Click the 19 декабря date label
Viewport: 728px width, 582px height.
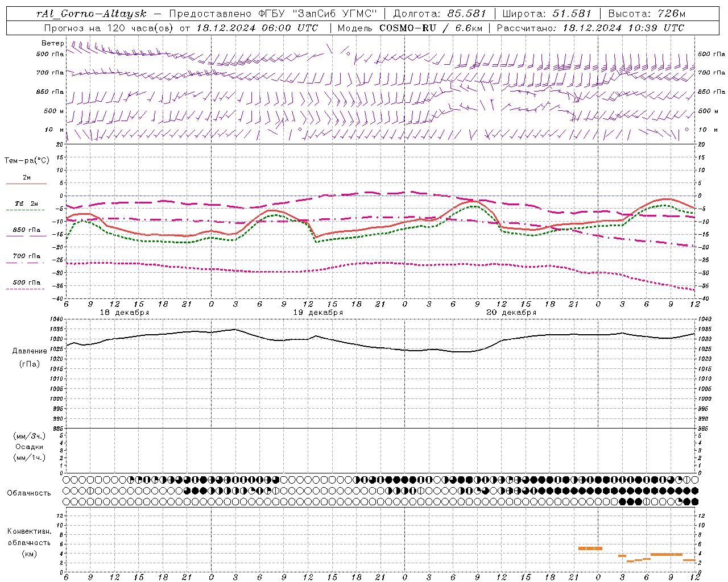(318, 313)
